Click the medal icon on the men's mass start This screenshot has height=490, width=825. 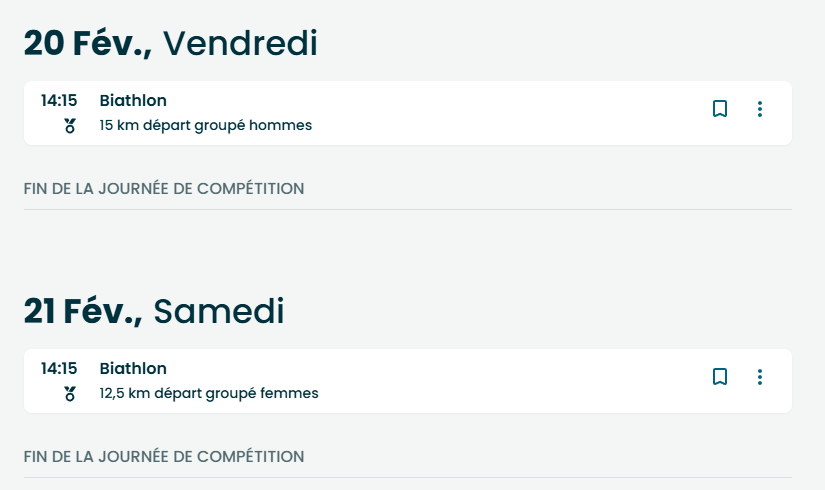coord(69,126)
